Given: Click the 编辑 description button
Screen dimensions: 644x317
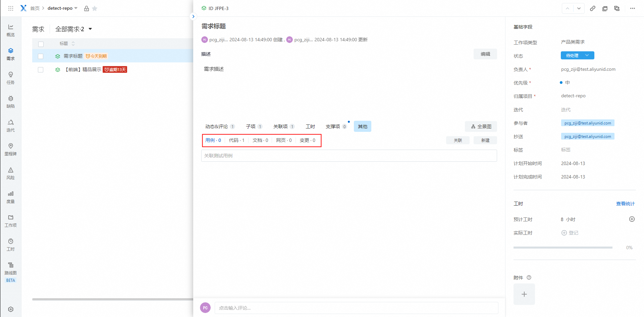Looking at the screenshot, I should 485,54.
